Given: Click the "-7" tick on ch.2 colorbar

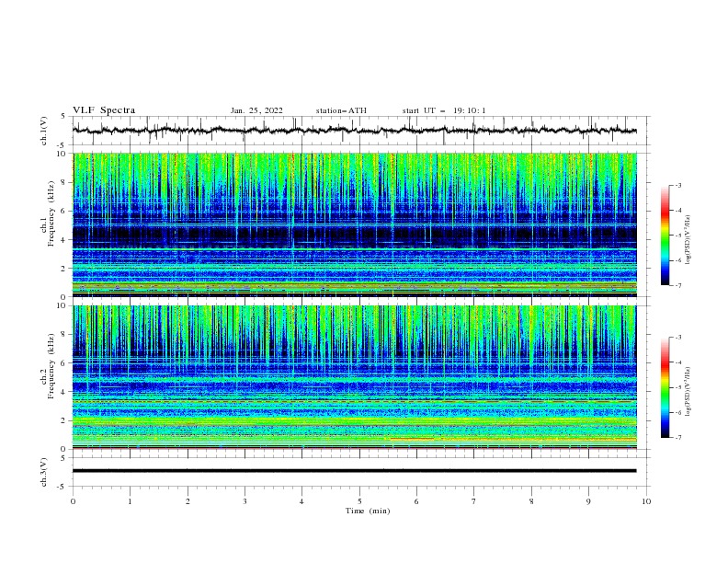Looking at the screenshot, I should (678, 438).
